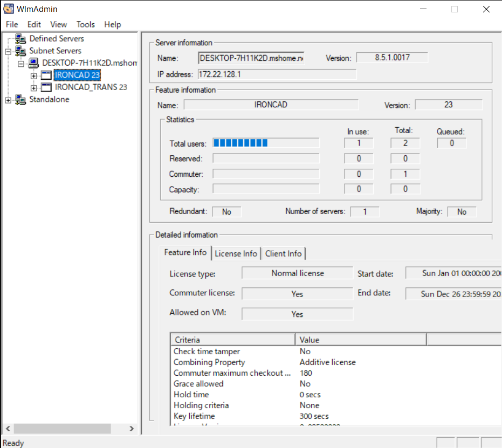Select the DESKTOP-7H11K2D.mshome server entry
502x448 pixels.
(x=90, y=63)
